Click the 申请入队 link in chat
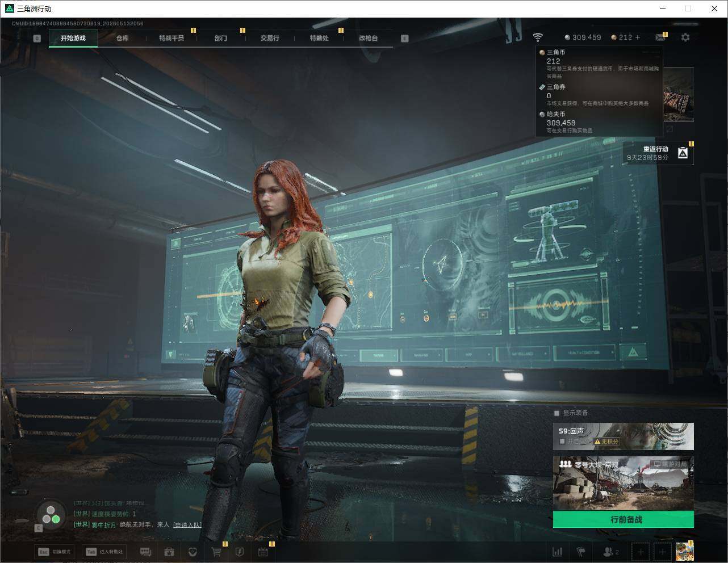728x563 pixels. (x=187, y=525)
